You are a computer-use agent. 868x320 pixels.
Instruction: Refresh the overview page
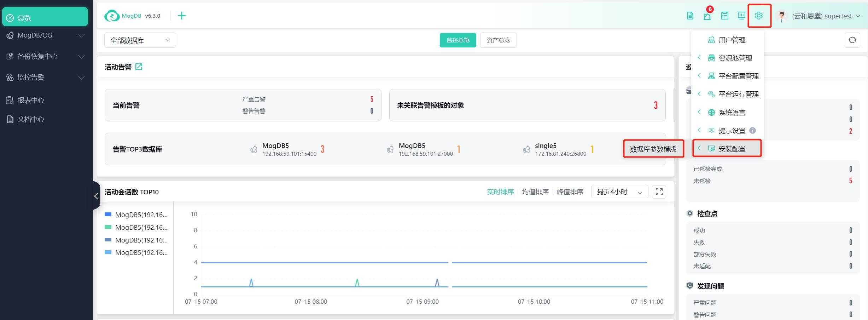pyautogui.click(x=852, y=40)
